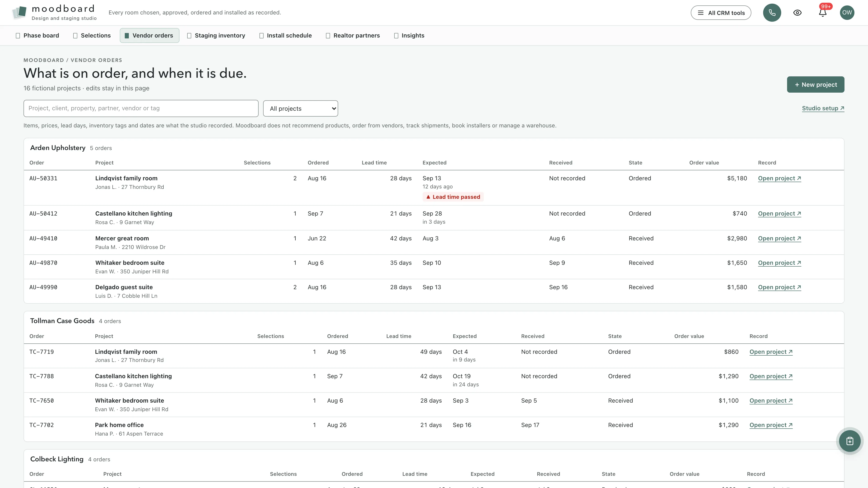Screen dimensions: 868x488
Task: Expand the All projects dropdown
Action: (300, 108)
